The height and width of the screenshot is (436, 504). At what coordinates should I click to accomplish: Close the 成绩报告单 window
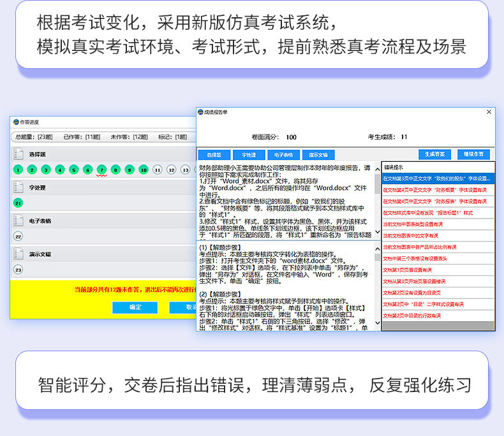(489, 112)
